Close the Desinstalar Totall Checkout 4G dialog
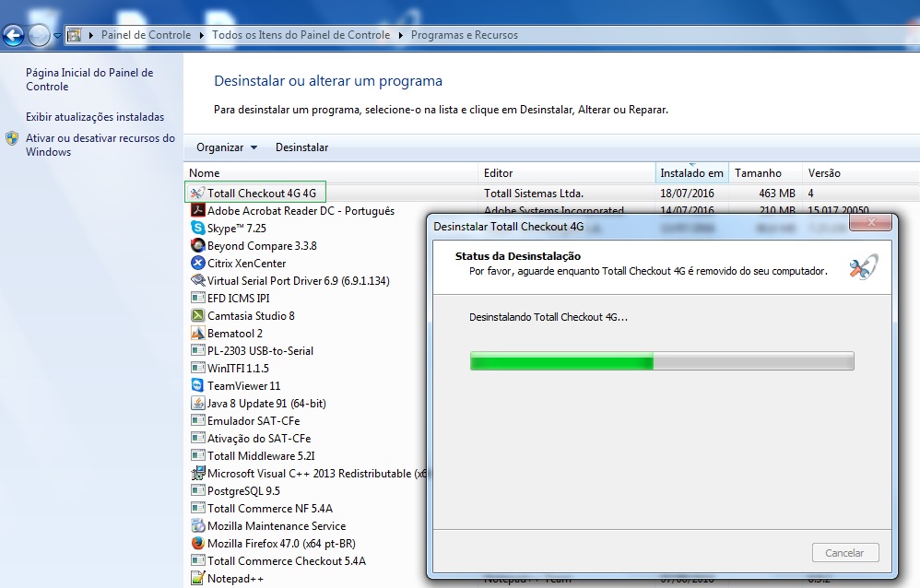Screen dimensions: 920x588 click(871, 222)
